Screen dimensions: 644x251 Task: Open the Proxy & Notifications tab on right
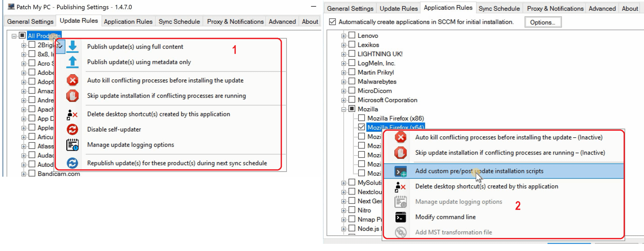tap(555, 9)
